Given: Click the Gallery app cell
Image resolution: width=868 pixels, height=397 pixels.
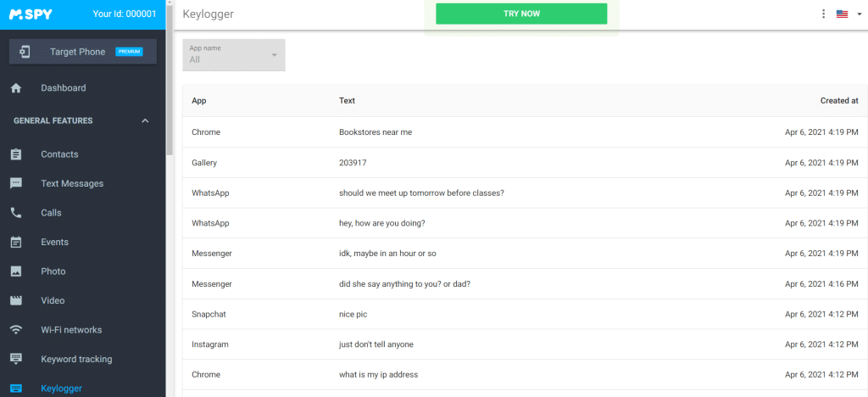Looking at the screenshot, I should pos(204,163).
